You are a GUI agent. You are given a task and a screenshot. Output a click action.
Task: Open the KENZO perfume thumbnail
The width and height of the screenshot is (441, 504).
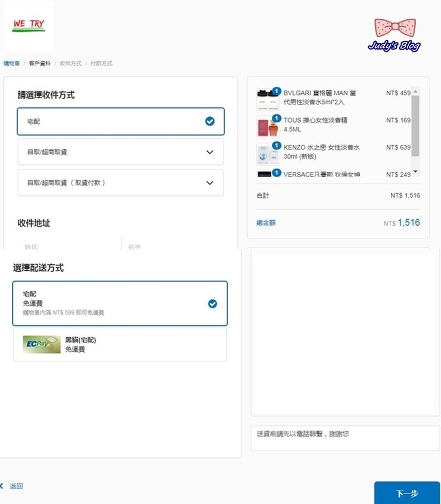(x=268, y=154)
